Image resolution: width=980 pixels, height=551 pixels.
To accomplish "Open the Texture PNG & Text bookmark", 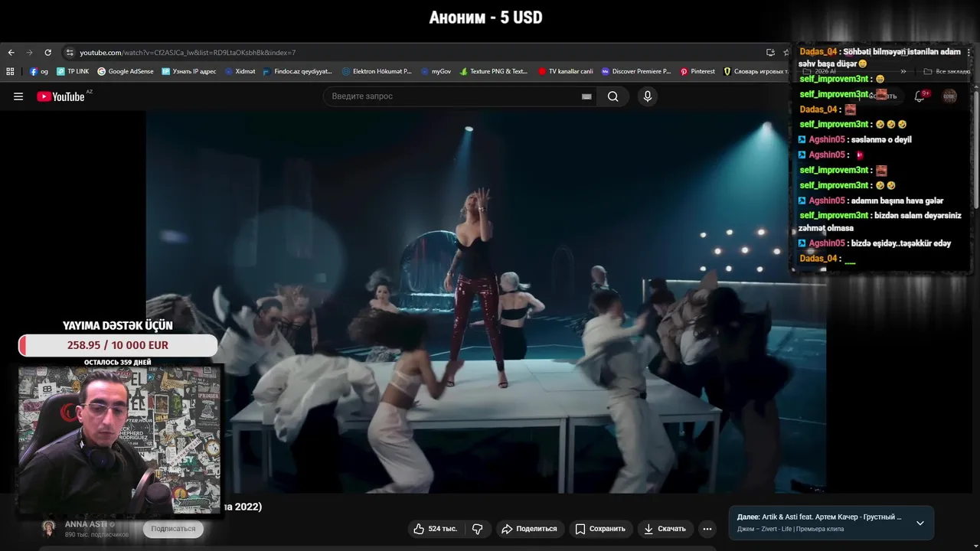I will tap(494, 71).
